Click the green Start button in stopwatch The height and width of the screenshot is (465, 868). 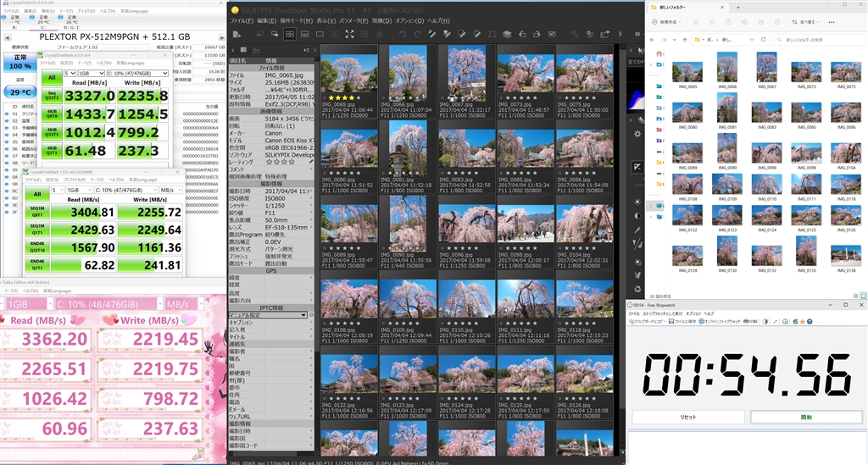point(806,418)
